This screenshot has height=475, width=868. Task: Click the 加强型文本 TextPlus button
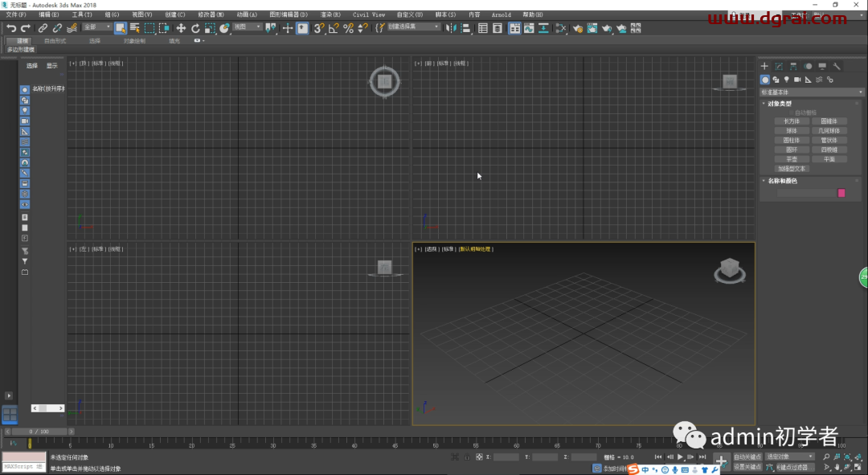792,168
